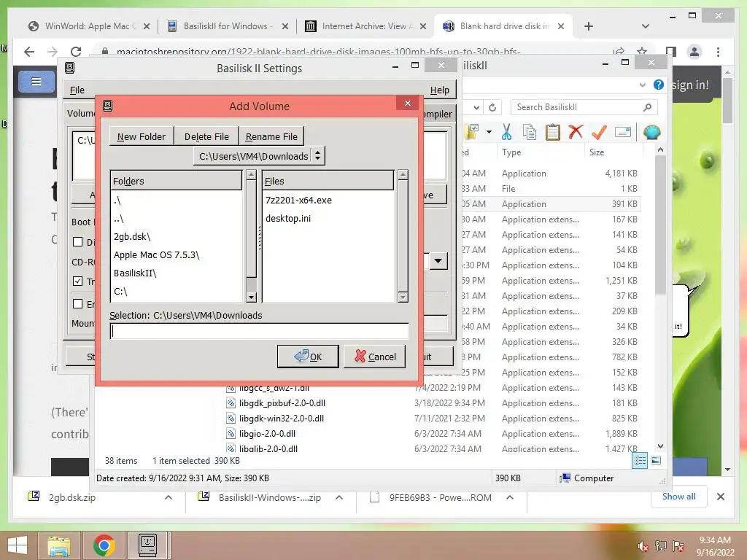Click the Folders list scroll down arrow
This screenshot has height=560, width=747.
click(x=251, y=297)
